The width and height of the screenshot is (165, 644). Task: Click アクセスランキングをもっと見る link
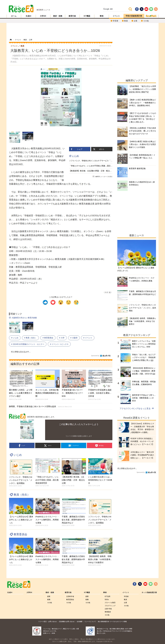click(x=136, y=409)
